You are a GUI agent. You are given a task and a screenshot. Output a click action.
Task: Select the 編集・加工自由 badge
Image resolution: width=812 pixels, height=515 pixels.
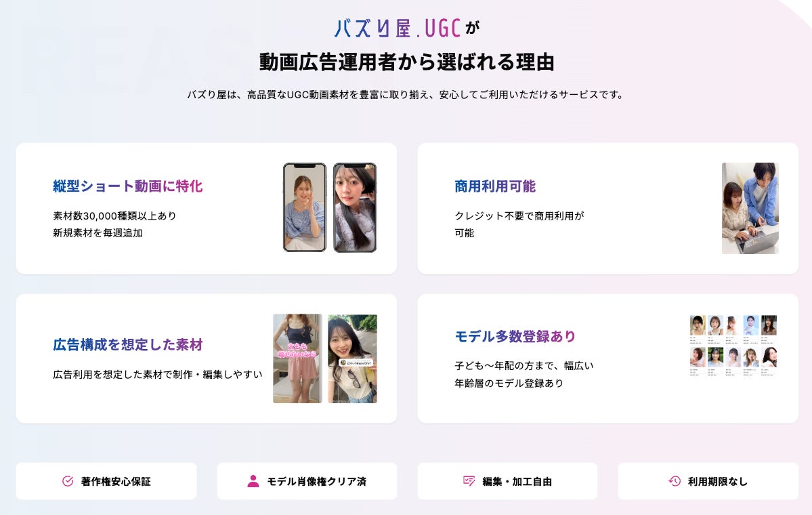pyautogui.click(x=507, y=481)
